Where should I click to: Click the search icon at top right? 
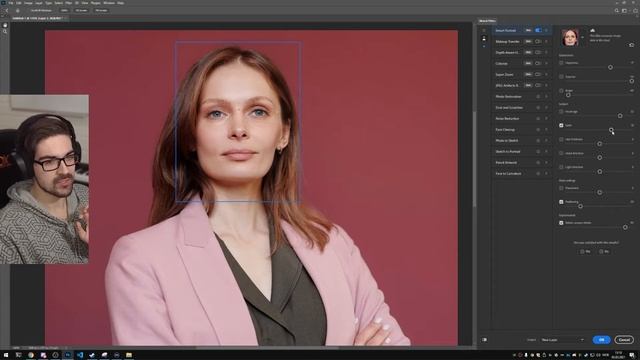pos(617,11)
